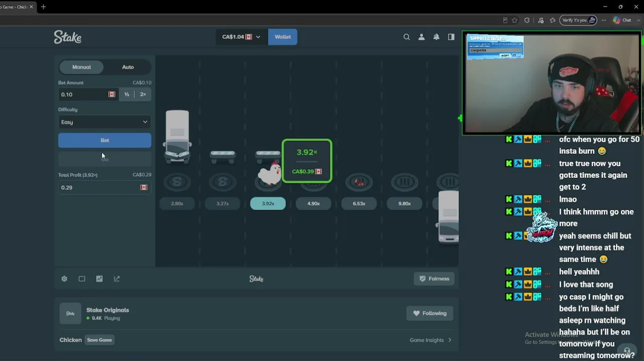Click the "I love that song" chat message
Viewport: 644px width, 361px height.
pyautogui.click(x=586, y=284)
